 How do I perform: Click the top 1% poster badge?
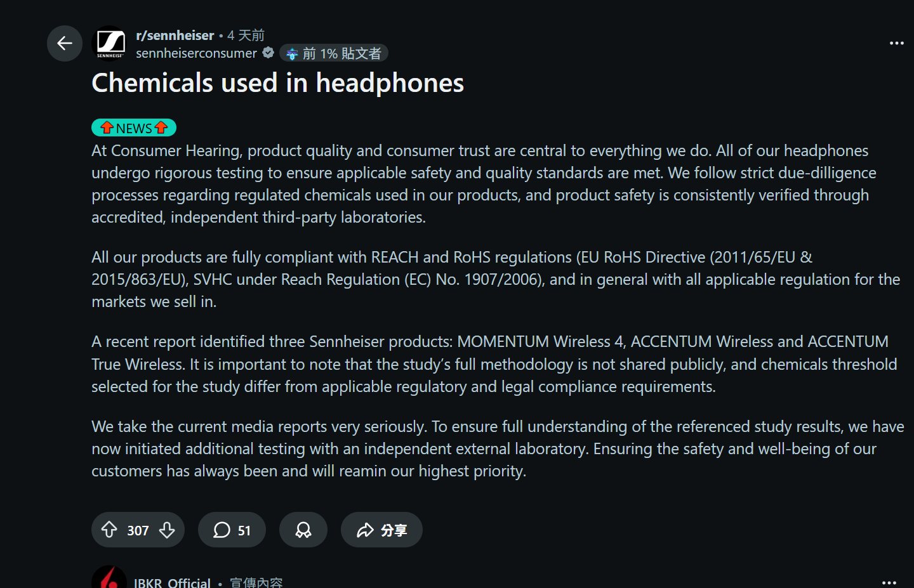point(334,53)
